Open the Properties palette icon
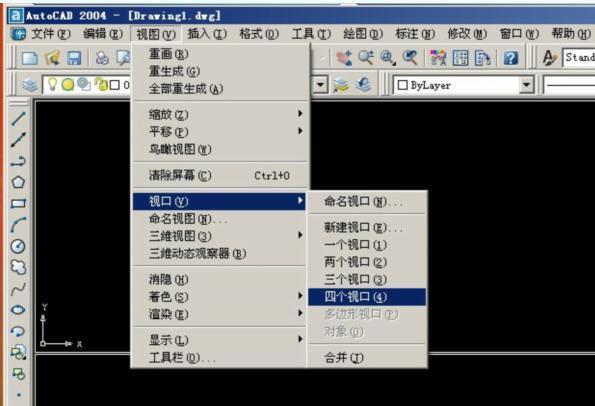This screenshot has height=406, width=595. [438, 58]
